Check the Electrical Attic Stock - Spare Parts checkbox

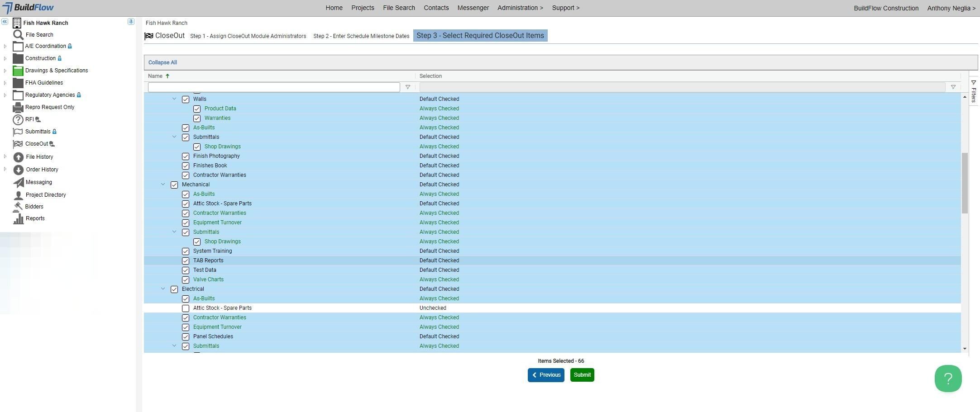click(x=186, y=308)
